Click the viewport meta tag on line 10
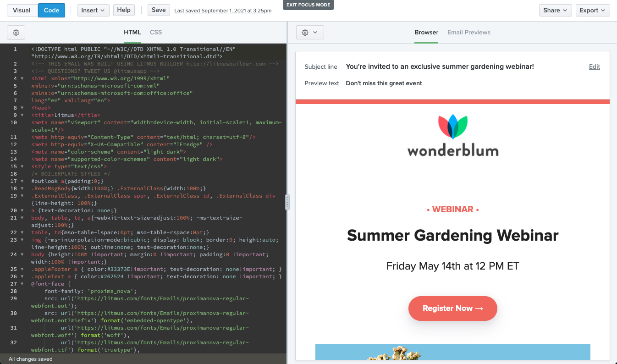The width and height of the screenshot is (617, 364). 156,126
